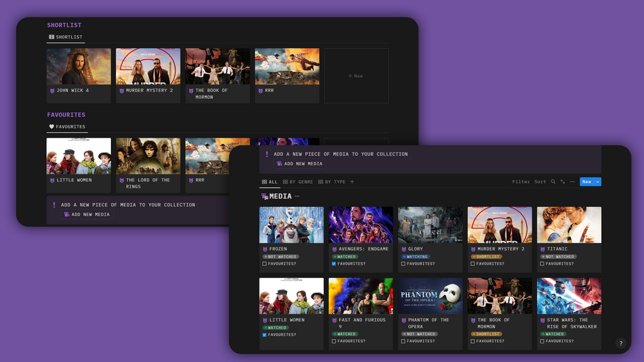
Task: Click icon in back window Add New Media button
Action: [67, 214]
